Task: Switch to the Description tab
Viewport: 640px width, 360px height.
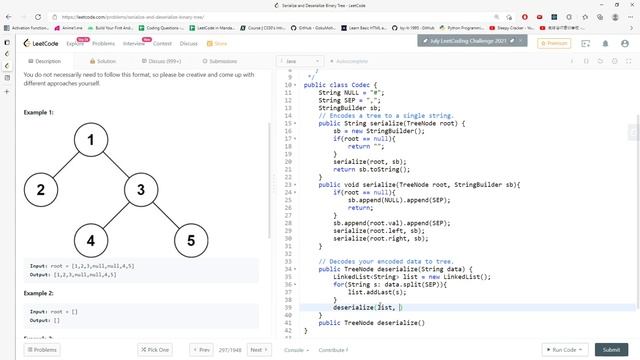Action: pos(45,61)
